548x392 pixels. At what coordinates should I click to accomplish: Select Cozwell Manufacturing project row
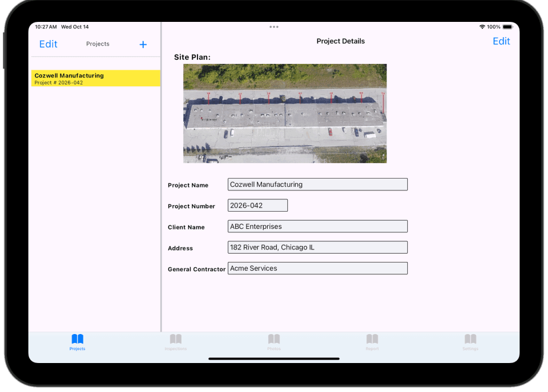click(x=96, y=78)
